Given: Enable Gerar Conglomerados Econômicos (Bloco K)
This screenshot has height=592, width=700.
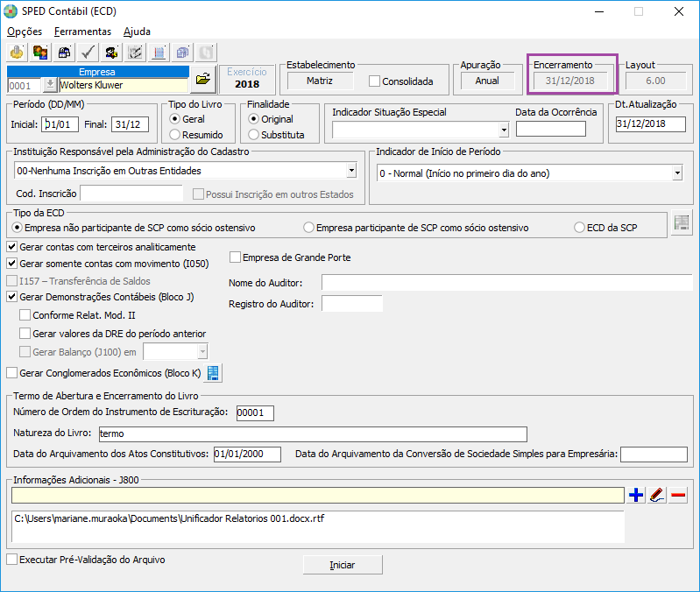Looking at the screenshot, I should [12, 373].
